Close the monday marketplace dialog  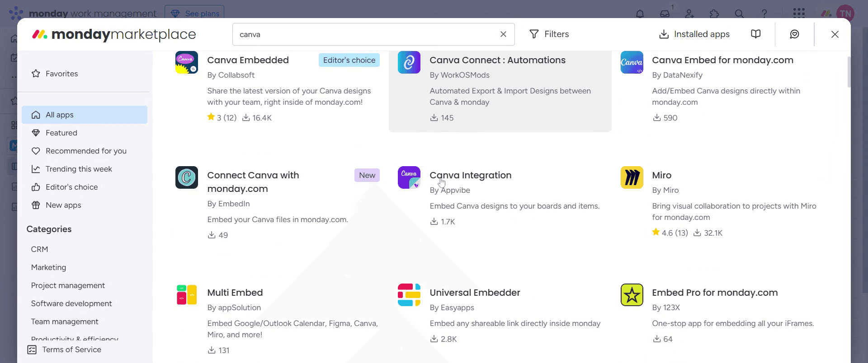(835, 34)
